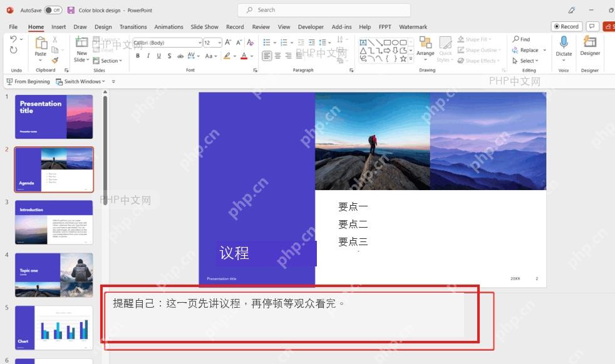
Task: Click the text highlight color pen
Action: click(227, 56)
